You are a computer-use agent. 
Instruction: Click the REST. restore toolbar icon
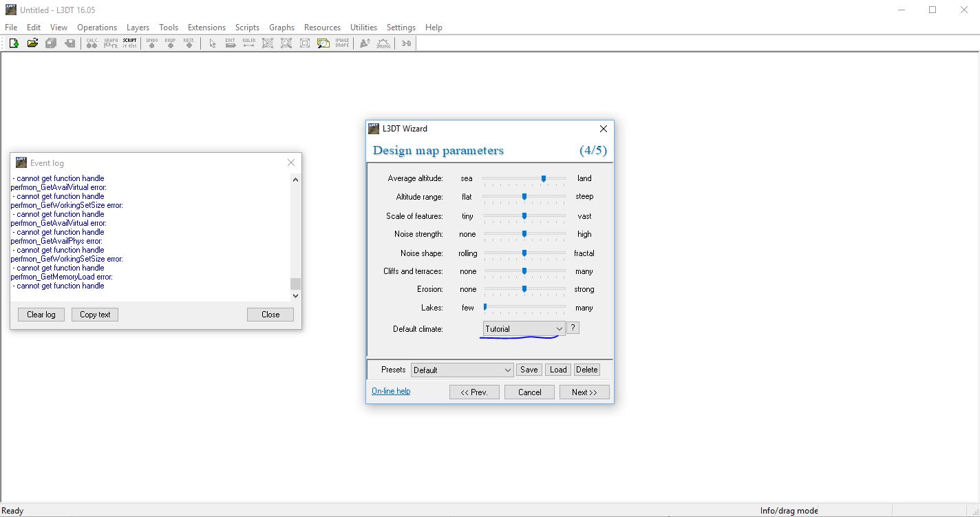click(189, 43)
